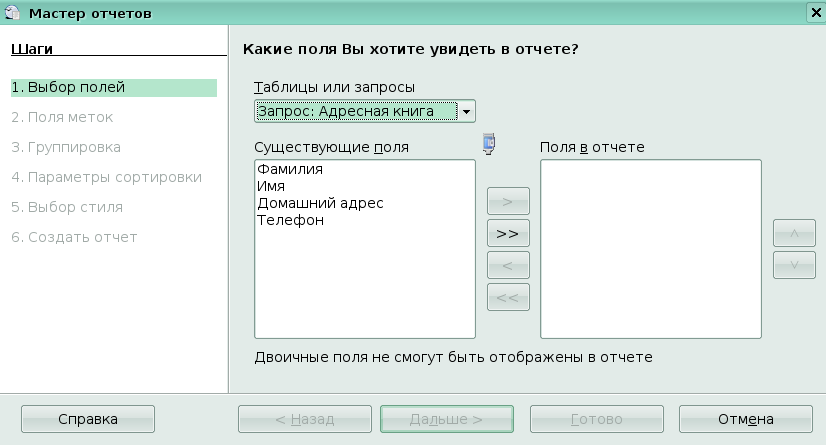Image resolution: width=826 pixels, height=445 pixels.
Task: Click the Запрос: Адресная книга combo box
Action: (356, 111)
